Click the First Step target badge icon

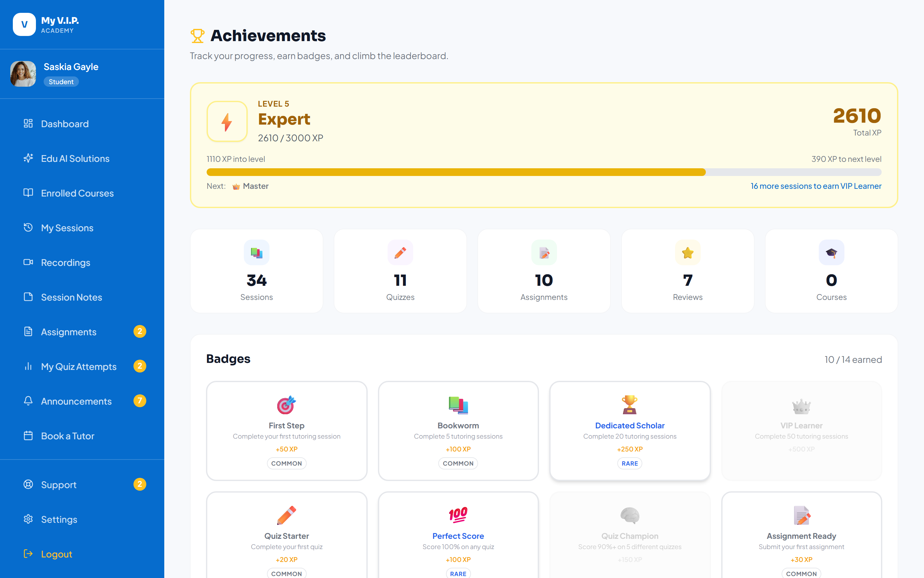[287, 405]
